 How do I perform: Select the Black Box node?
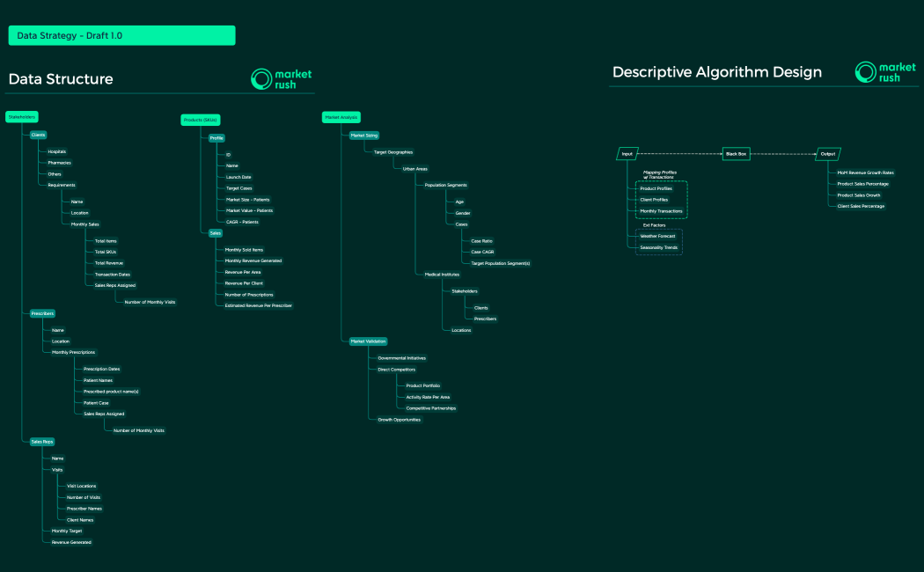tap(736, 152)
